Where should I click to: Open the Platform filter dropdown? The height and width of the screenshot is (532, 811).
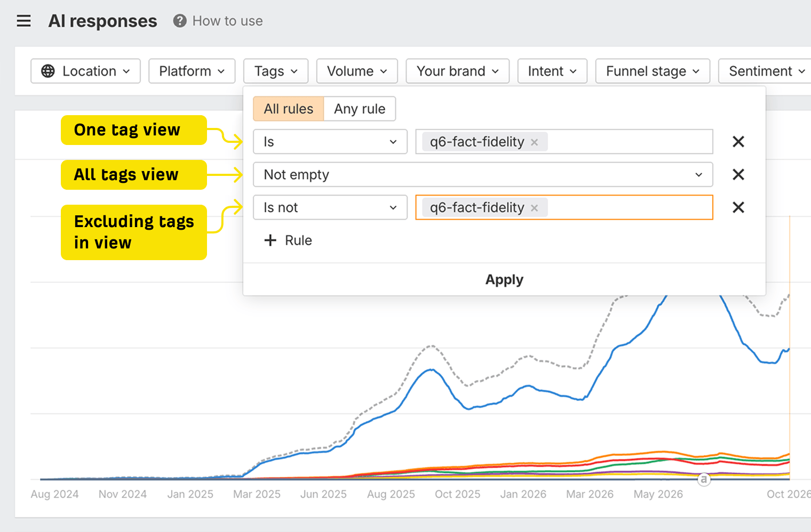click(192, 71)
